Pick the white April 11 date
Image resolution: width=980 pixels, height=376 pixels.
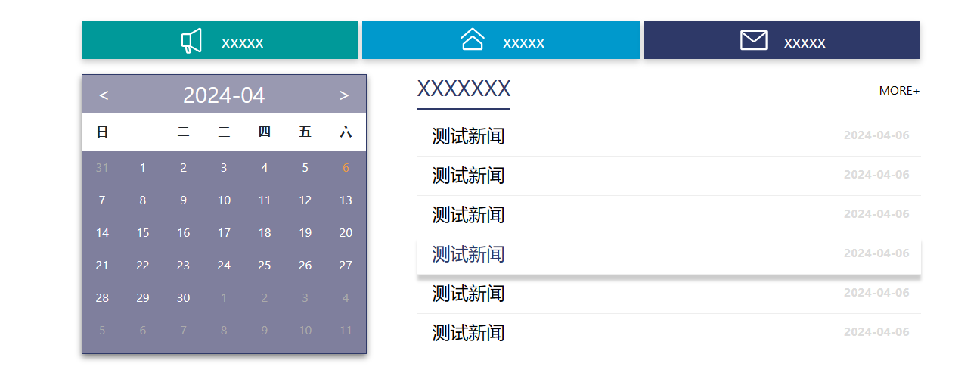click(265, 200)
